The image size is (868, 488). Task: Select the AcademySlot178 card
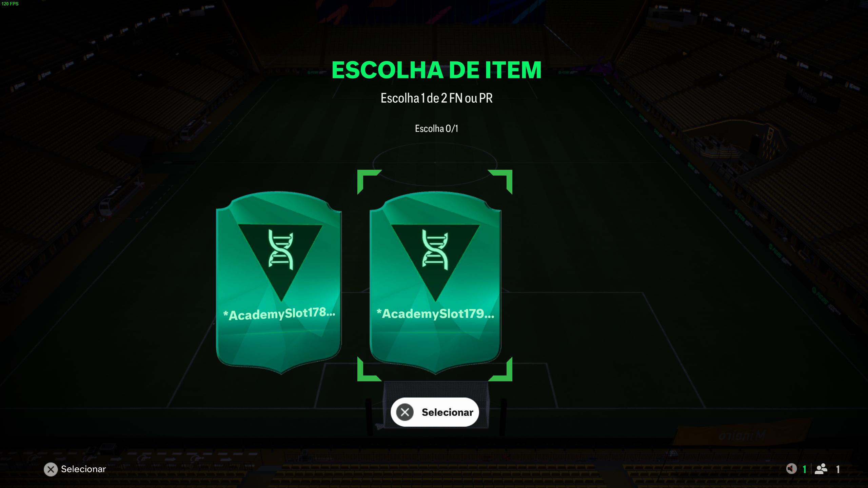click(x=279, y=283)
